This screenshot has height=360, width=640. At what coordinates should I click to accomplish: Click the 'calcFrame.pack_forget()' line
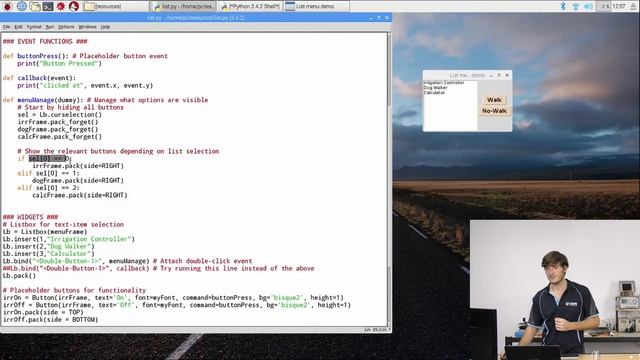60,137
